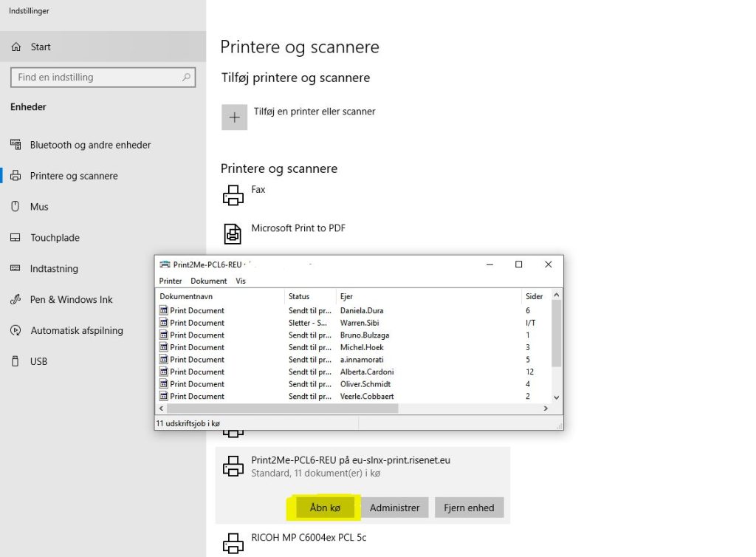Image resolution: width=756 pixels, height=557 pixels.
Task: Open the USB settings page
Action: pos(38,362)
